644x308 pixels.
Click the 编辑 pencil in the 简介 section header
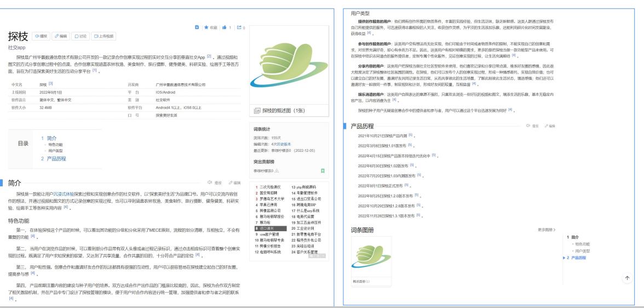[234, 182]
